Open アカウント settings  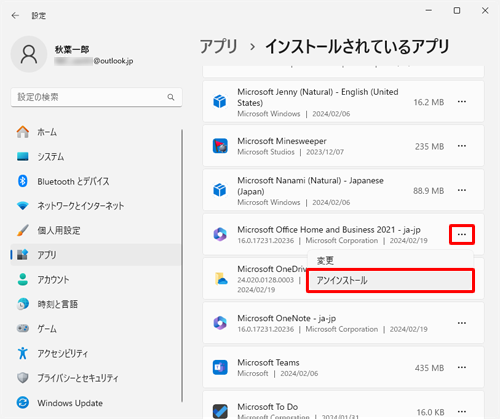click(96, 279)
